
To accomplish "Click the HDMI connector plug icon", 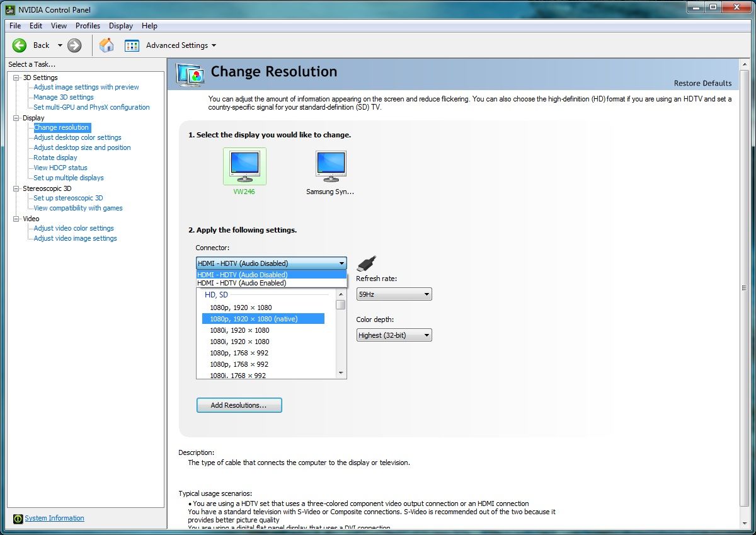I will (367, 263).
